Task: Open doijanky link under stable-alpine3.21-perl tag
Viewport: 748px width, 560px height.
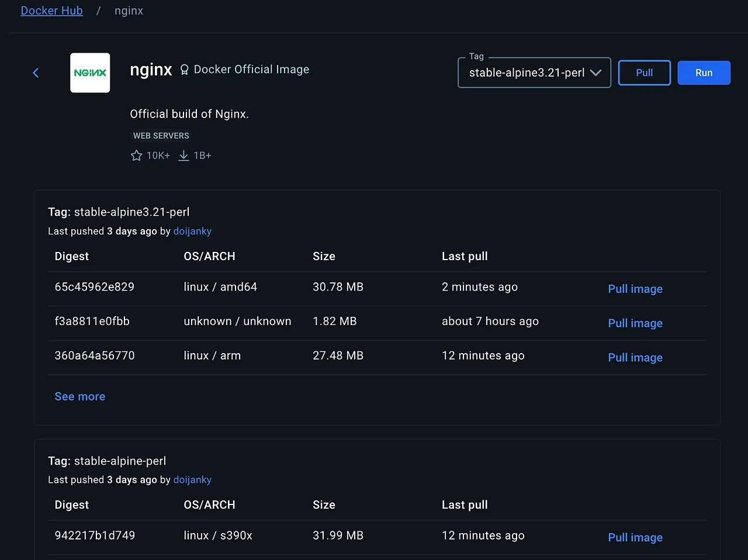Action: (192, 231)
